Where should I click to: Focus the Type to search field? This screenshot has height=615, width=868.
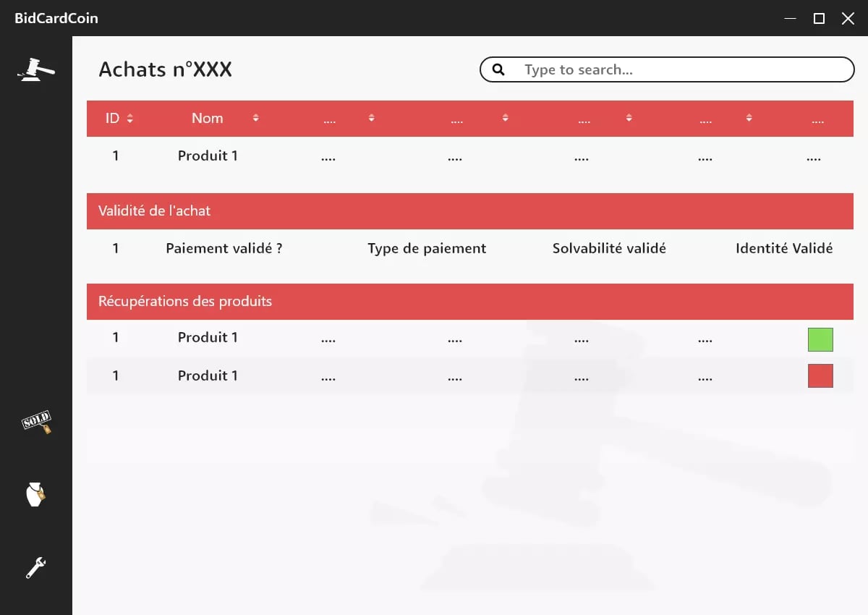click(x=680, y=69)
